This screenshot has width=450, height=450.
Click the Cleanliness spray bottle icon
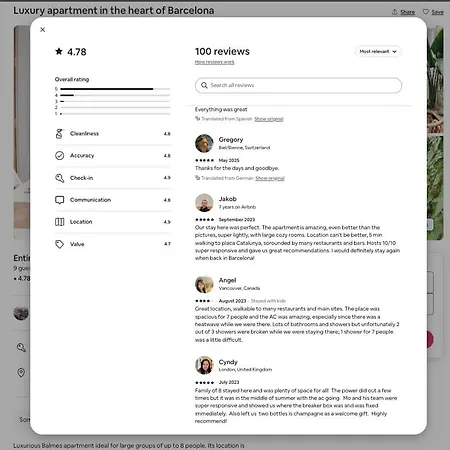pos(59,134)
